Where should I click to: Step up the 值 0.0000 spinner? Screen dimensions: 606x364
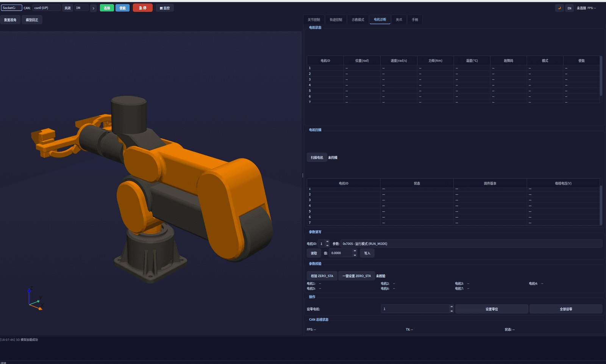coord(355,251)
